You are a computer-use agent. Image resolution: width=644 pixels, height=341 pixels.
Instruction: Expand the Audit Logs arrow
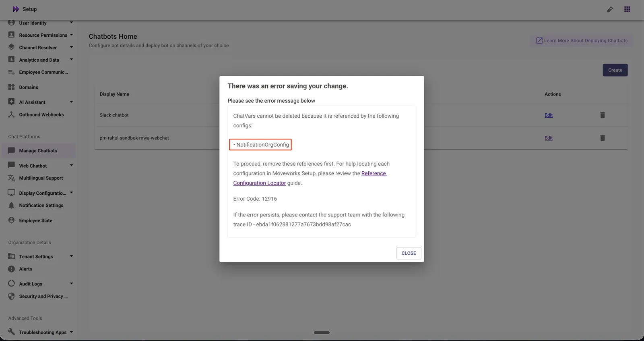(x=71, y=284)
